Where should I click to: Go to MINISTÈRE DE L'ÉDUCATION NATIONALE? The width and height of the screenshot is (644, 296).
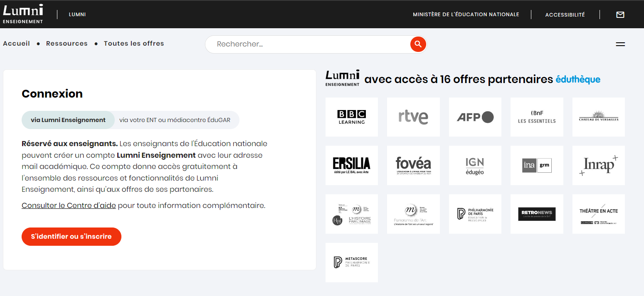(466, 14)
